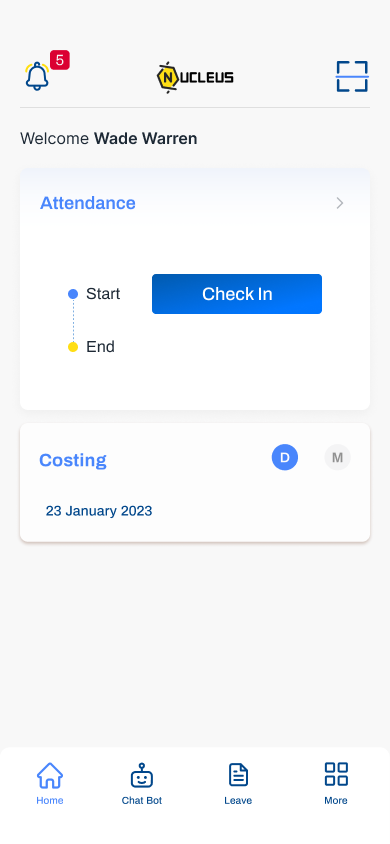Image resolution: width=390 pixels, height=844 pixels.
Task: Open the Leave document icon
Action: tap(238, 775)
